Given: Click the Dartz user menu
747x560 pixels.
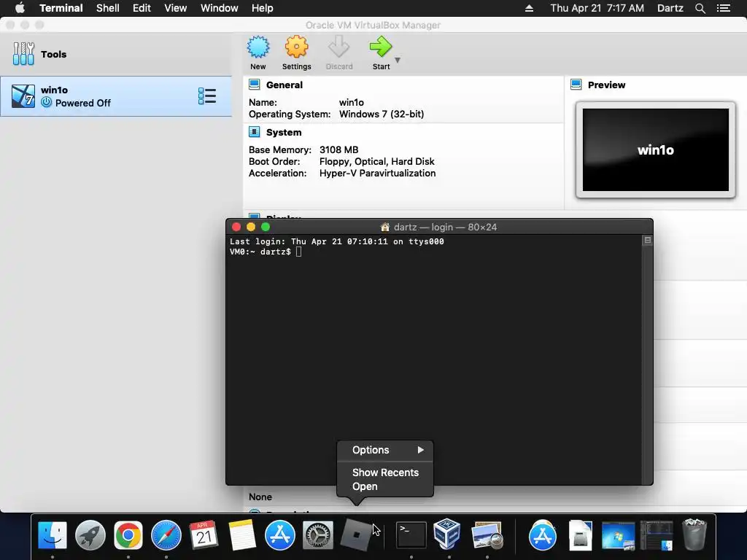Looking at the screenshot, I should [x=670, y=8].
